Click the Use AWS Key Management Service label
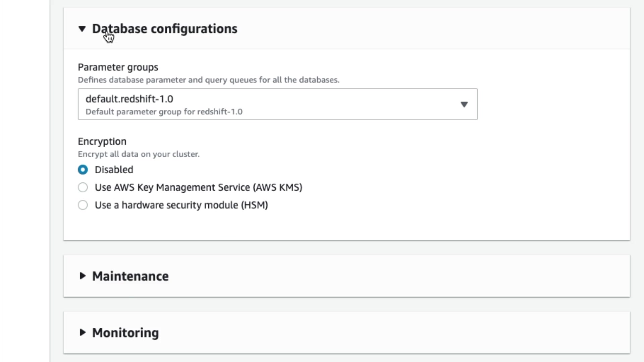Screen dimensions: 644x362 (x=198, y=187)
